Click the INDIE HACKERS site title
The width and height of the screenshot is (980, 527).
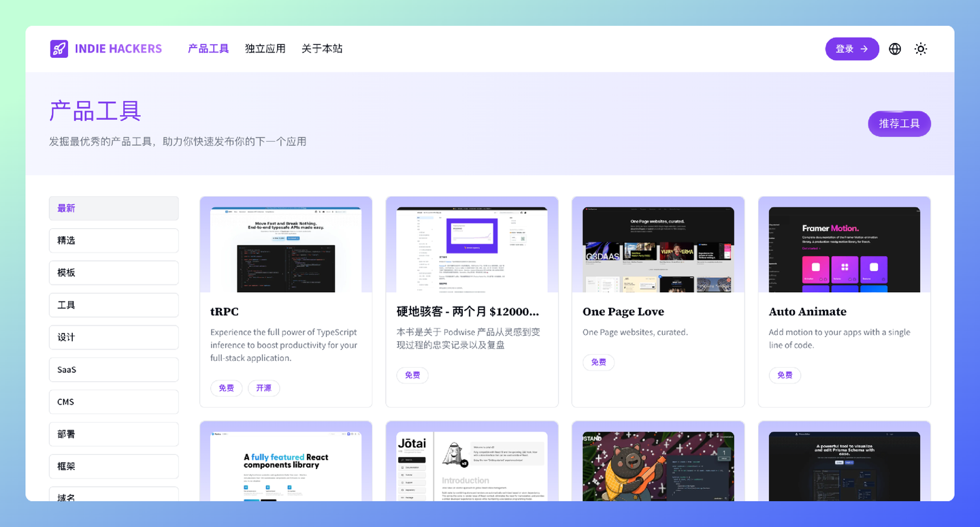point(118,49)
